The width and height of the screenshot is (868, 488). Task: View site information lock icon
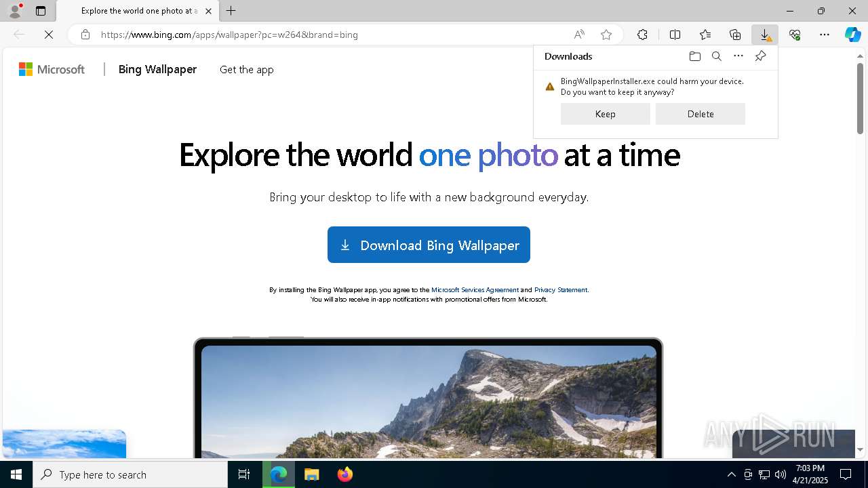pyautogui.click(x=85, y=35)
